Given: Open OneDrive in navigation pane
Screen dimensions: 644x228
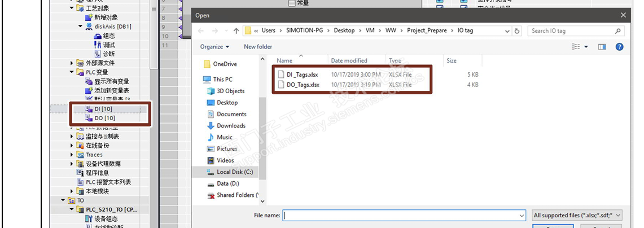Looking at the screenshot, I should (226, 64).
